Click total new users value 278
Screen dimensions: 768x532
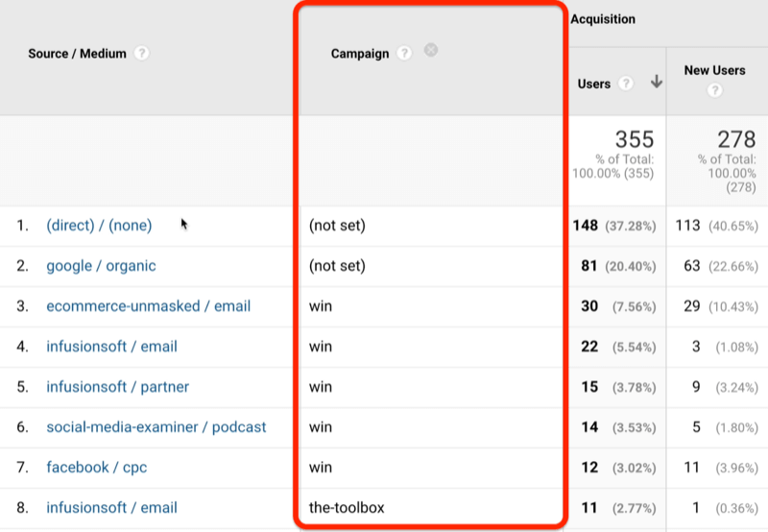point(736,139)
